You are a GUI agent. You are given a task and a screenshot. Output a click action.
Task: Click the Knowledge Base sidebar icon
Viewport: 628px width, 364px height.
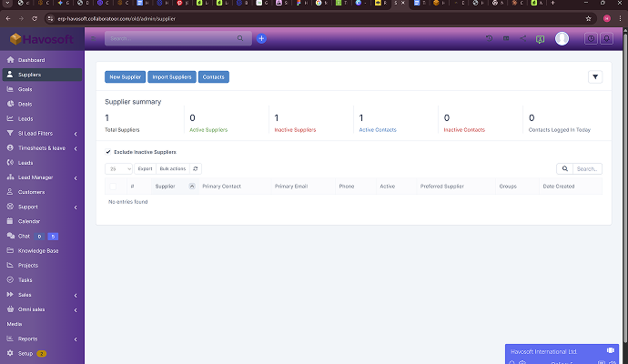tap(10, 250)
